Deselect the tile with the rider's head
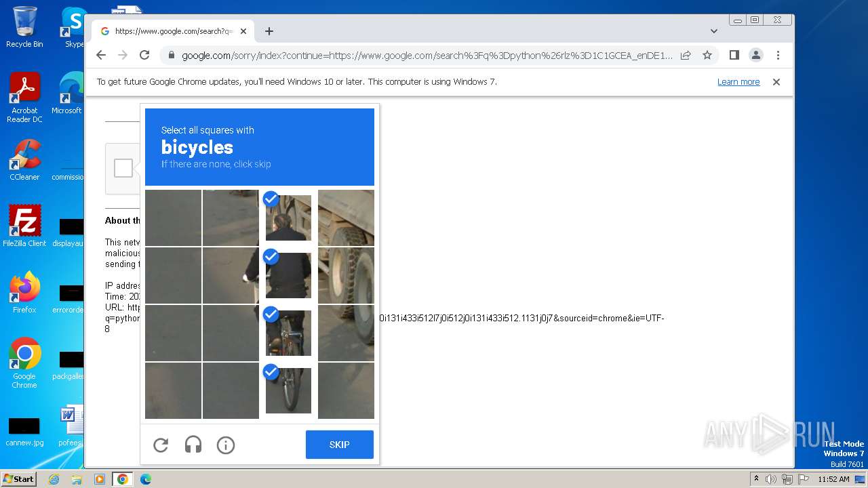The height and width of the screenshot is (488, 868). (288, 218)
